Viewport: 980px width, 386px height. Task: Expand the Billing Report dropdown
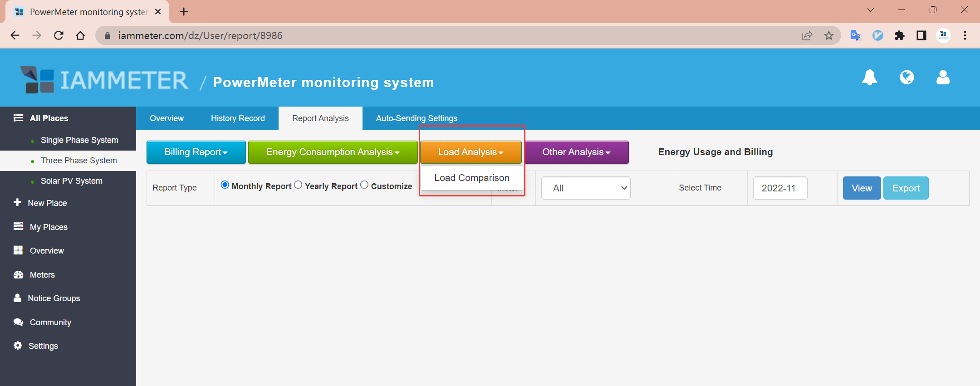196,152
